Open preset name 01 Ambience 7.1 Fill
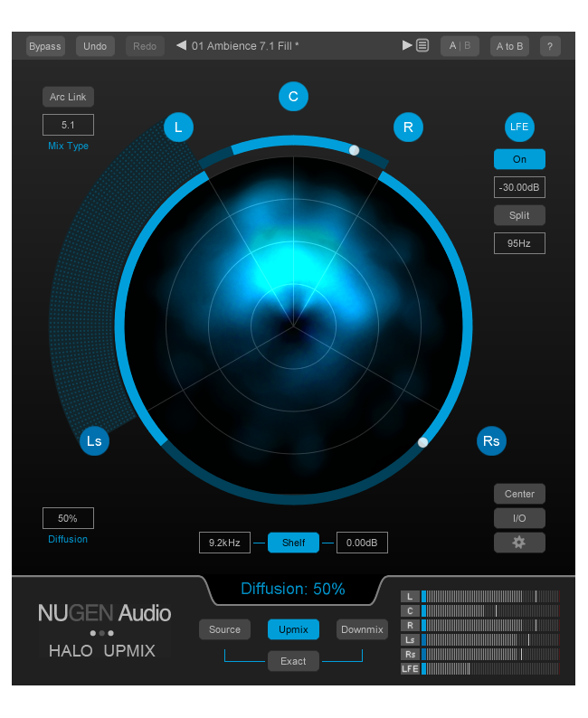The height and width of the screenshot is (718, 588). (x=245, y=46)
